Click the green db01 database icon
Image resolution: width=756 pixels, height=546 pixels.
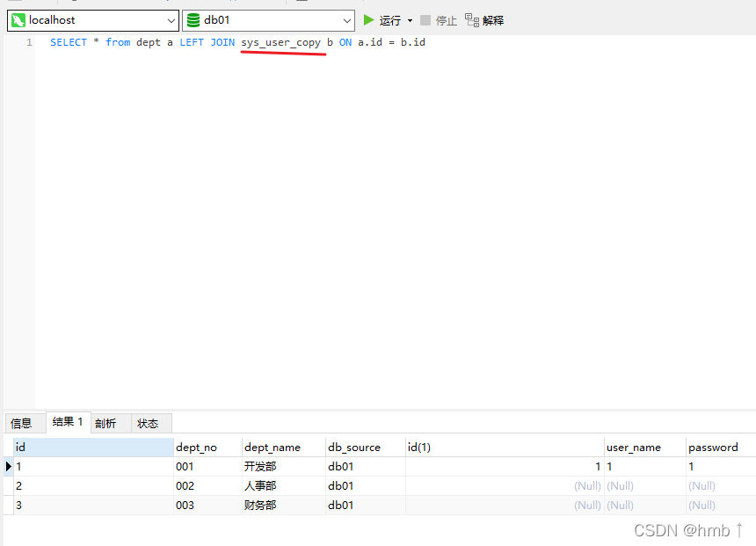coord(193,20)
